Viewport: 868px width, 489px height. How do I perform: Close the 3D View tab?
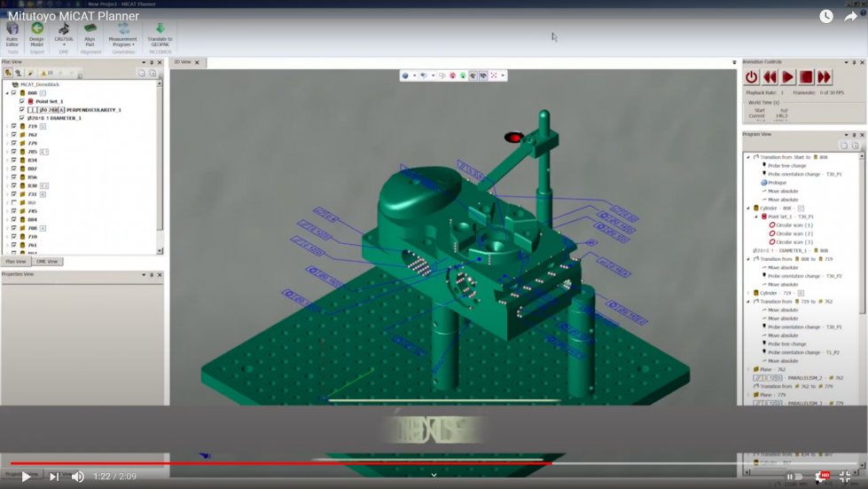click(197, 63)
